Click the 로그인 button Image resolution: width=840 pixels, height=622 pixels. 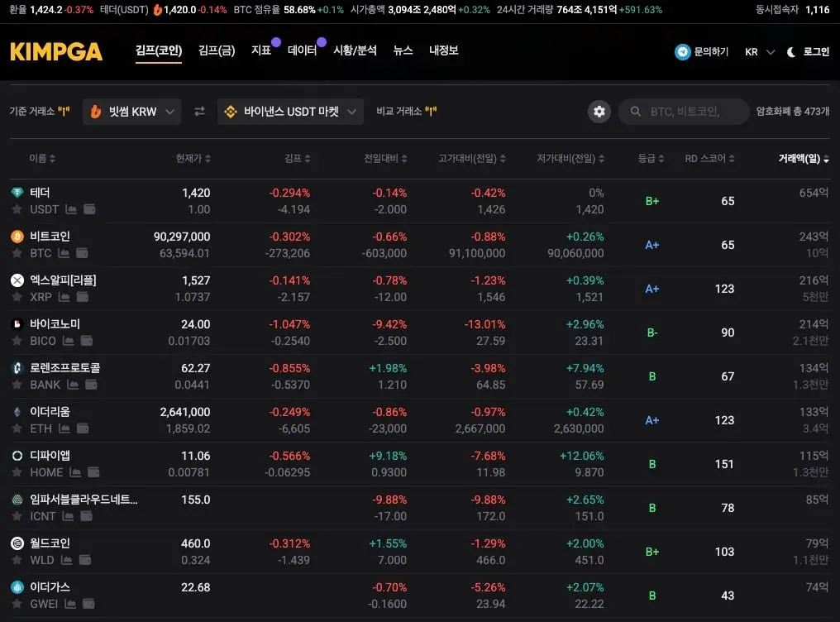(816, 52)
